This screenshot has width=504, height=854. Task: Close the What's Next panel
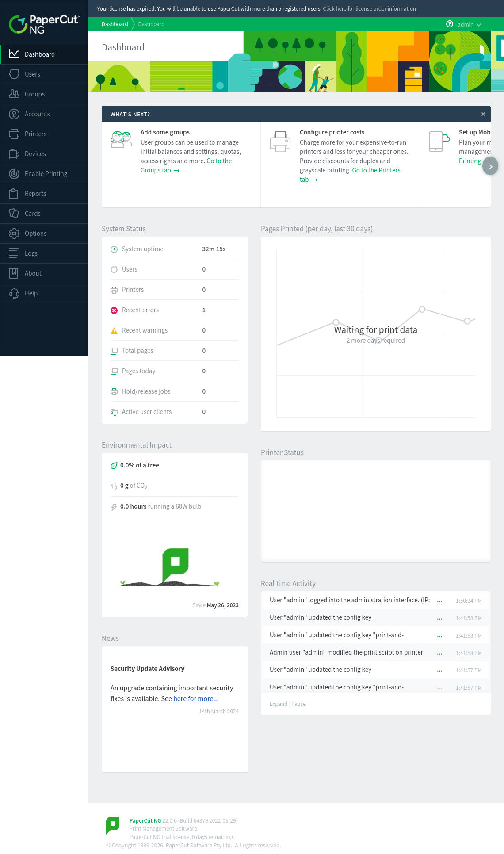tap(483, 114)
